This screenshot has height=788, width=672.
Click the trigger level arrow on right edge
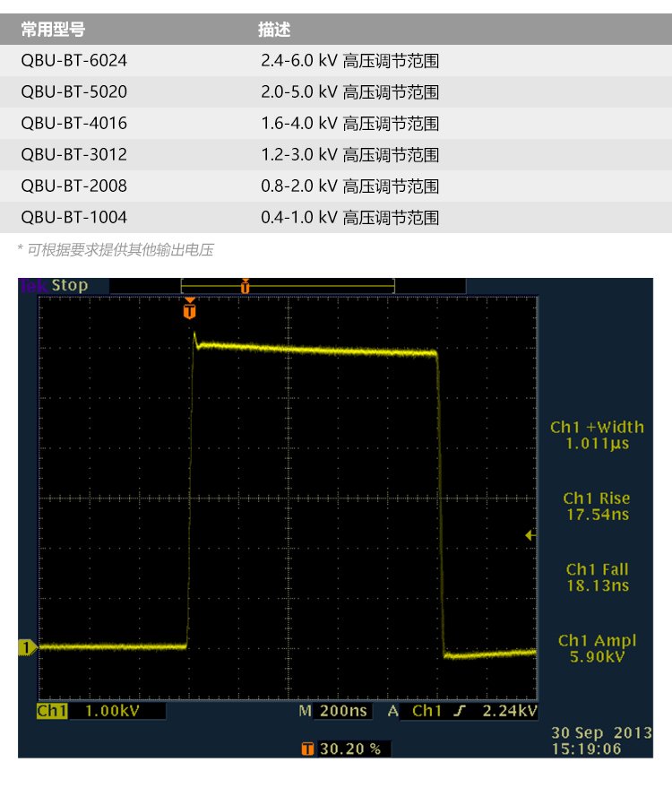(530, 535)
